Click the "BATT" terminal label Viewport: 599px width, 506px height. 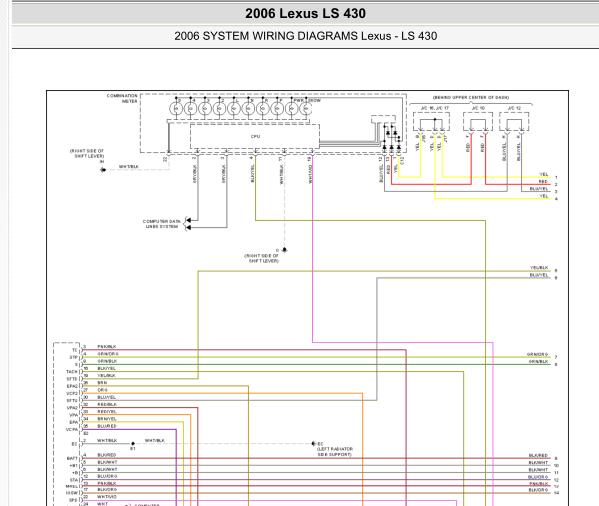tap(72, 458)
